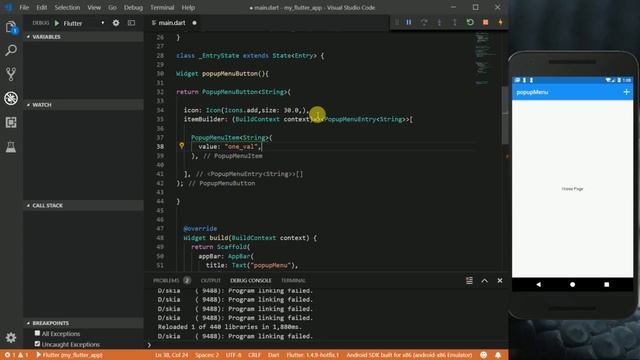Viewport: 640px width, 360px height.
Task: Click the editor vertical scrollbar
Action: click(x=505, y=115)
